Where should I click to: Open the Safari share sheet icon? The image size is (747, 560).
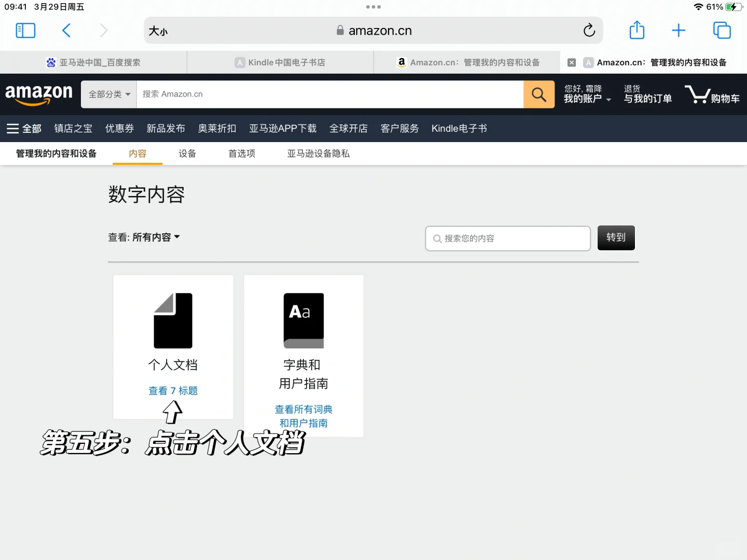pyautogui.click(x=637, y=30)
